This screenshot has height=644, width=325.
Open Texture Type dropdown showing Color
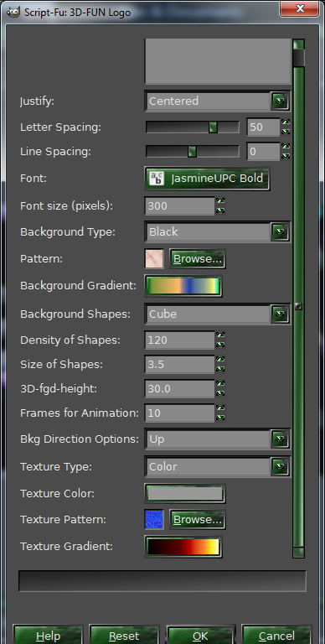point(218,466)
